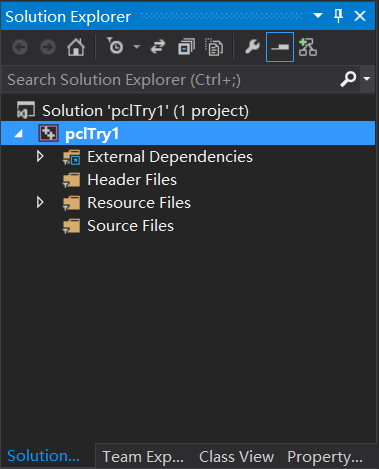Image resolution: width=379 pixels, height=469 pixels.
Task: Toggle the Preview Selected Items button
Action: [x=280, y=47]
